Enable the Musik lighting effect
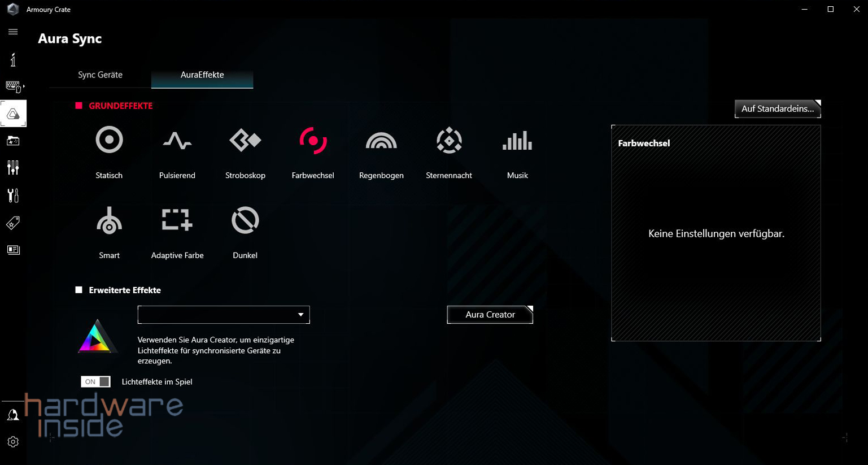The height and width of the screenshot is (465, 868). click(517, 140)
